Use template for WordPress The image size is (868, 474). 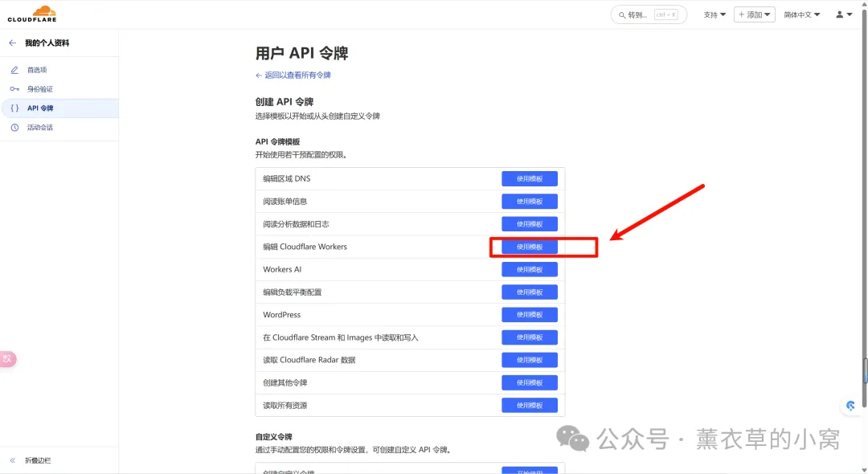click(x=529, y=315)
